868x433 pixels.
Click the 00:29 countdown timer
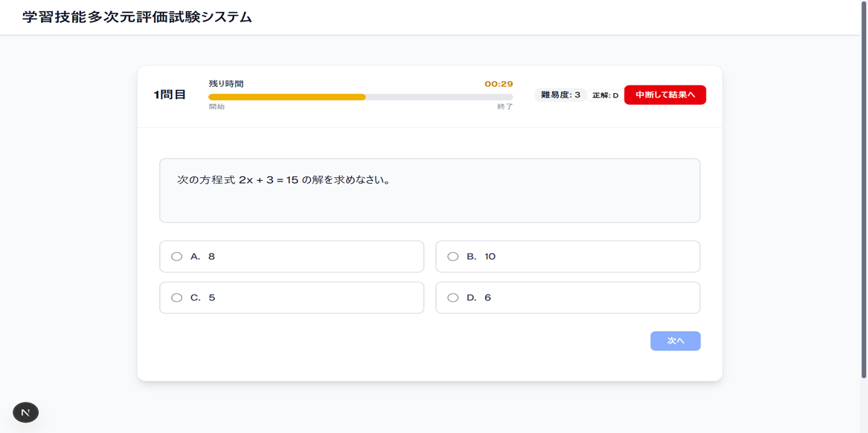click(x=498, y=84)
